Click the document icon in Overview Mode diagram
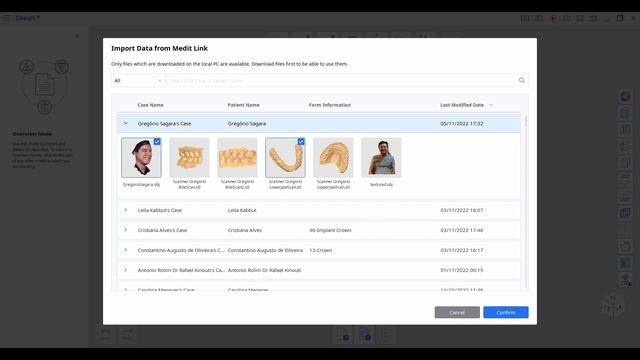The height and width of the screenshot is (360, 640). click(44, 84)
